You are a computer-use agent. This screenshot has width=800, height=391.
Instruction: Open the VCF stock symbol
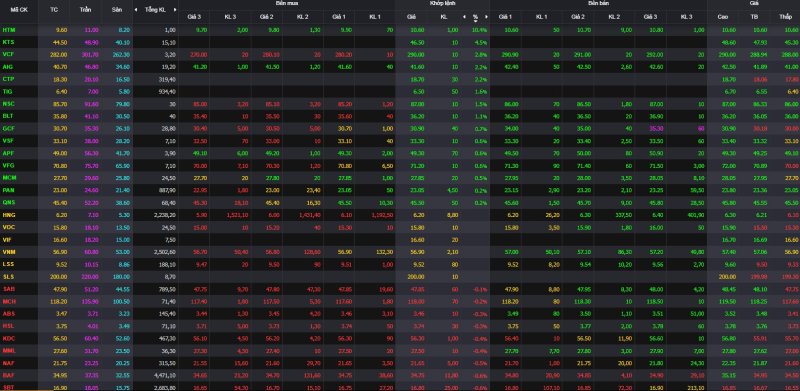(8, 55)
